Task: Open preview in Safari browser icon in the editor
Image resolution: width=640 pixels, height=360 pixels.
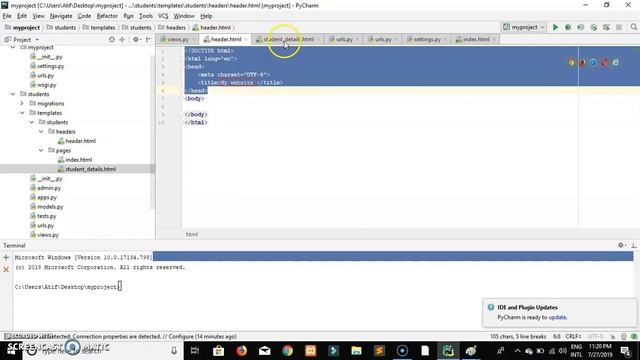Action: pyautogui.click(x=593, y=62)
